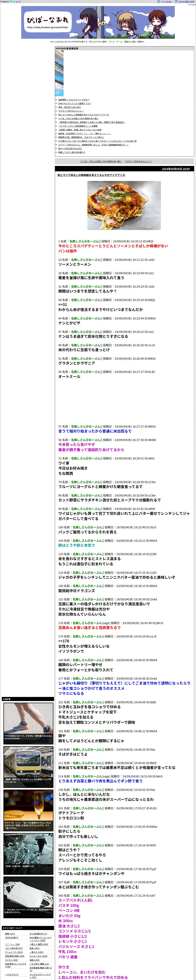Open the 結婚してるやつ馴れ初め教えて link
The width and height of the screenshot is (196, 980).
tap(72, 152)
